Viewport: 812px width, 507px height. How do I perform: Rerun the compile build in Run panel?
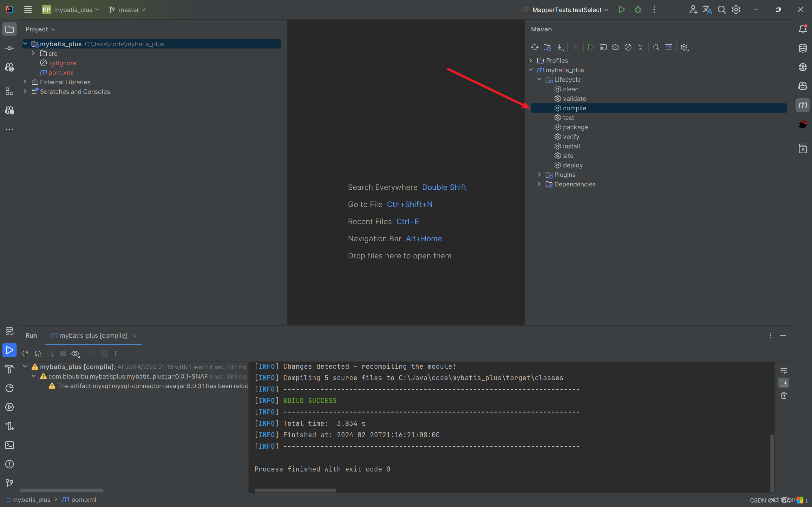(25, 354)
